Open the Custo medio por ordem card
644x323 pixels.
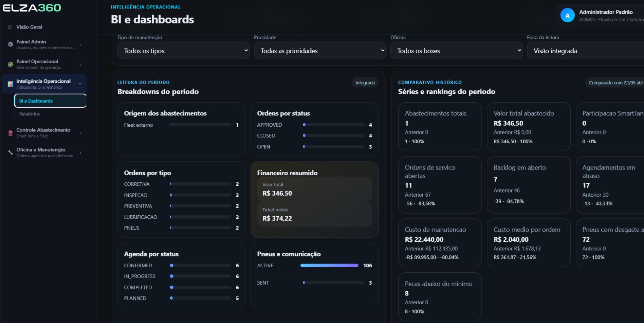coord(529,243)
